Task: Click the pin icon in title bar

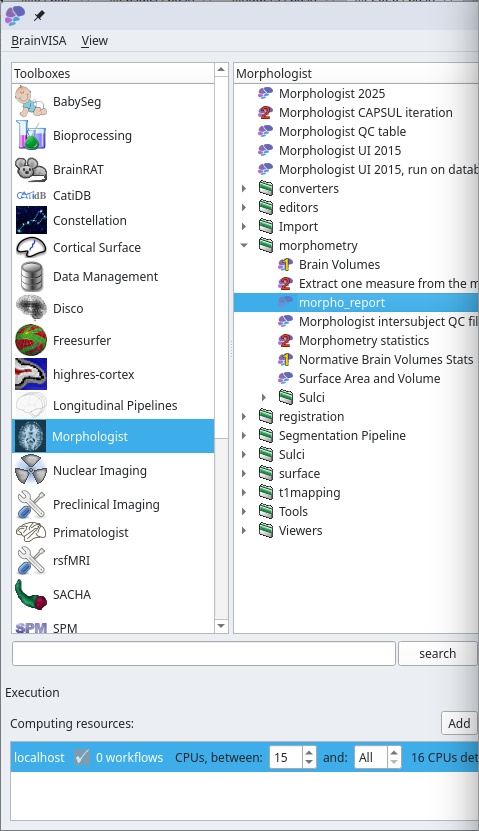Action: (x=39, y=16)
